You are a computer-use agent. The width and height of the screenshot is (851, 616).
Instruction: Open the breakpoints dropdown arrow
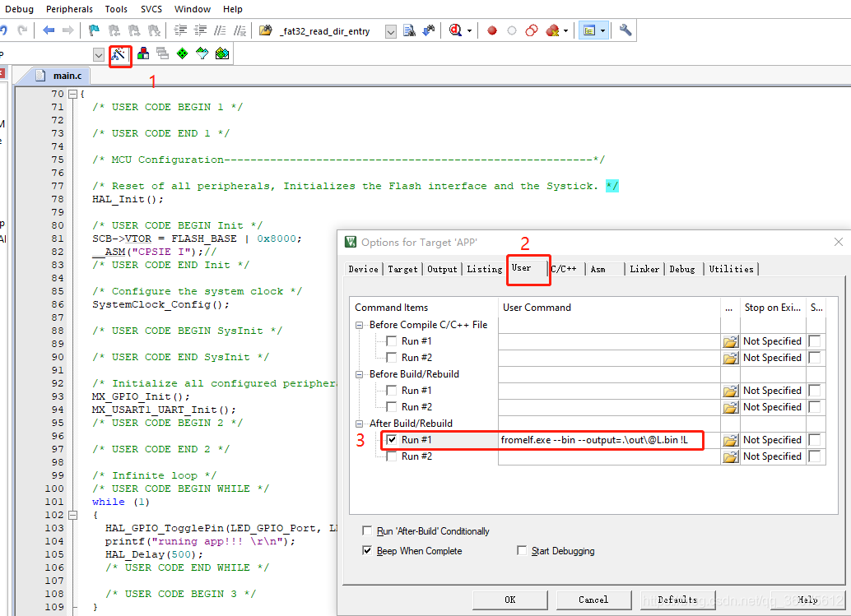tap(565, 31)
